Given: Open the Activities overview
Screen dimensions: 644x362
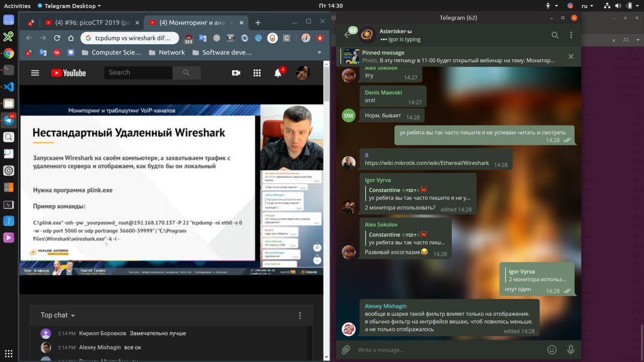Looking at the screenshot, I should pos(17,6).
